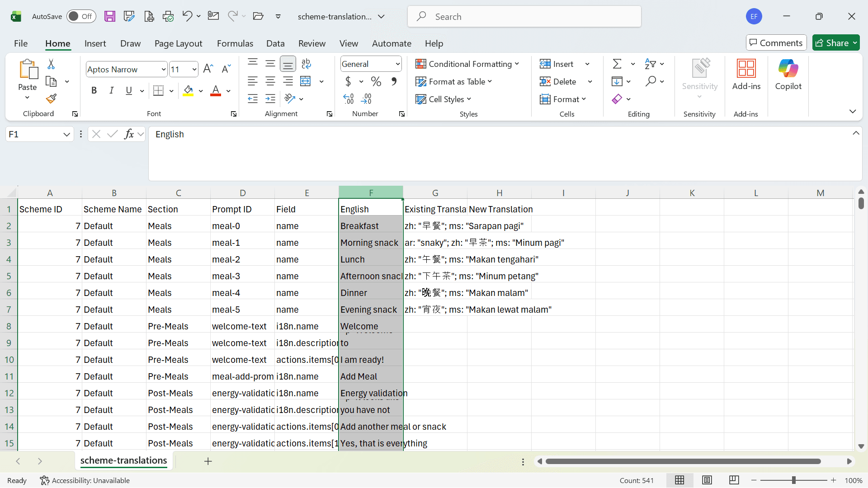
Task: Click the Sort and Filter icon
Action: pyautogui.click(x=651, y=64)
